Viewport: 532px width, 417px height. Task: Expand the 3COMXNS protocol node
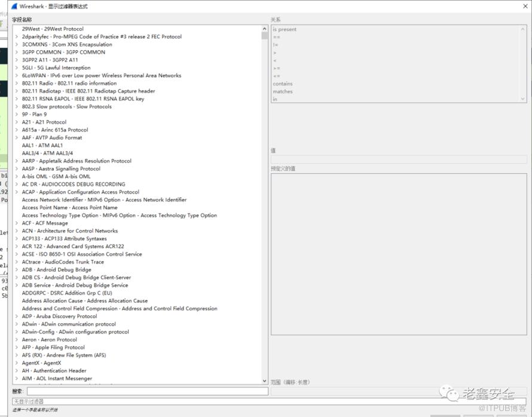pyautogui.click(x=16, y=44)
